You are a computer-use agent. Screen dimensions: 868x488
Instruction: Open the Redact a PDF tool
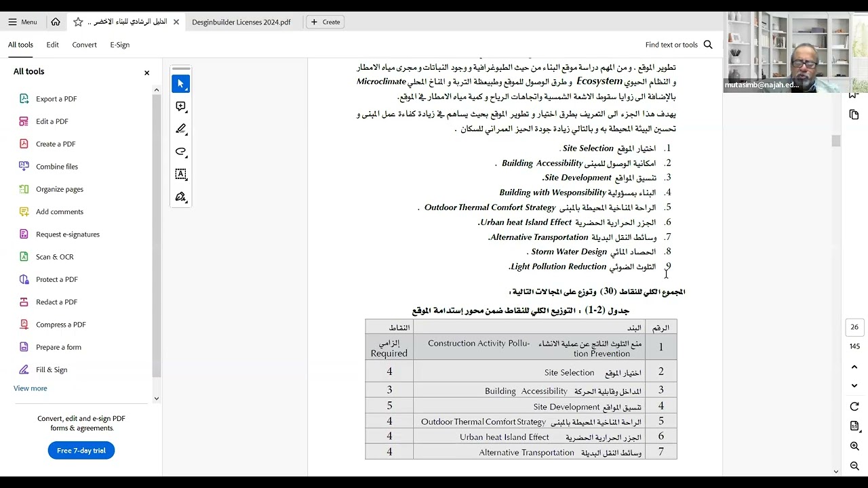56,302
